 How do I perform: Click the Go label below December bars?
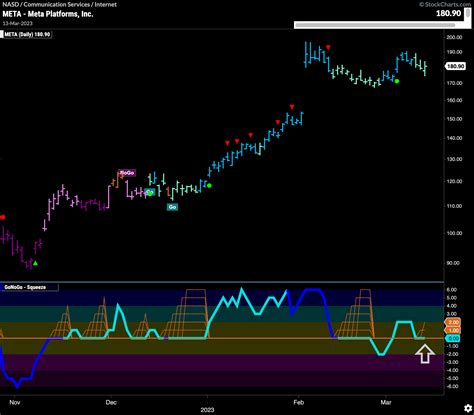pos(172,207)
